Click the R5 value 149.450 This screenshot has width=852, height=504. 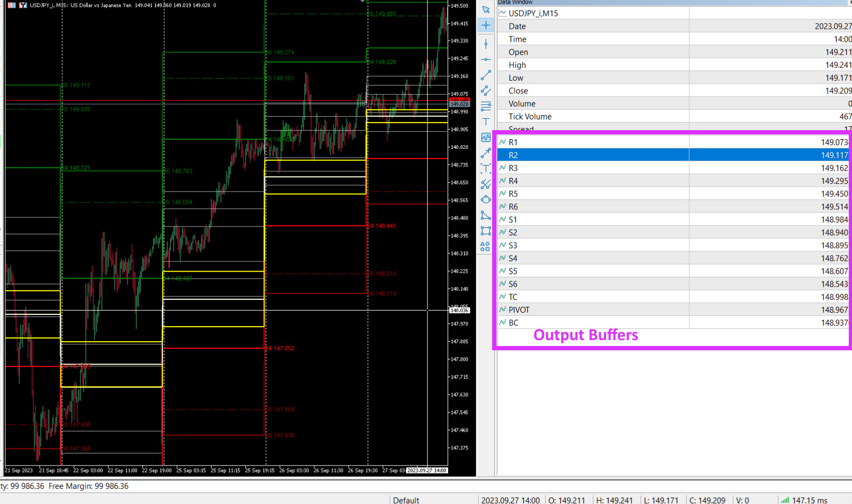834,194
